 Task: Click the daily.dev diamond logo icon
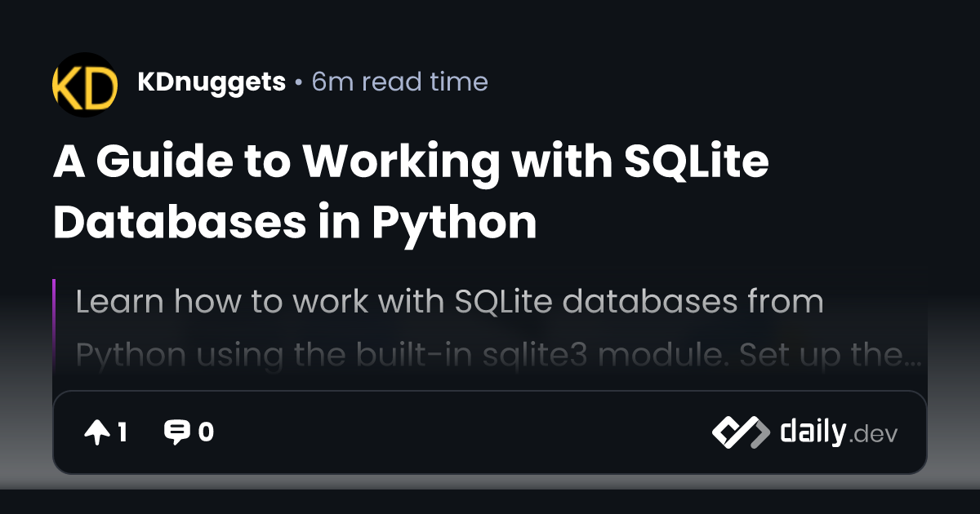tap(740, 432)
